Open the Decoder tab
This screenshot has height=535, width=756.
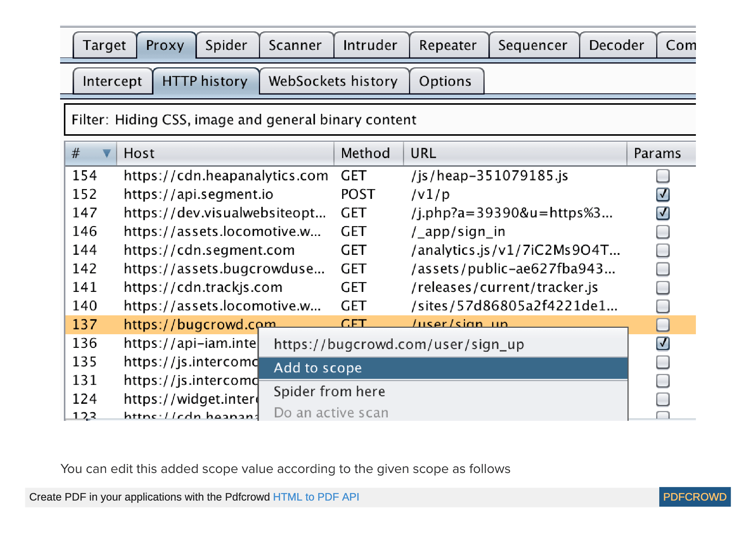616,45
